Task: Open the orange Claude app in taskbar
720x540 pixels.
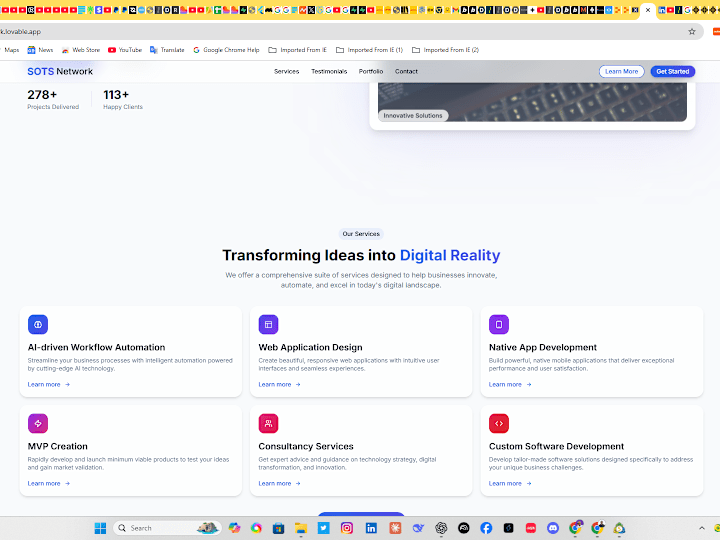Action: coord(395,528)
